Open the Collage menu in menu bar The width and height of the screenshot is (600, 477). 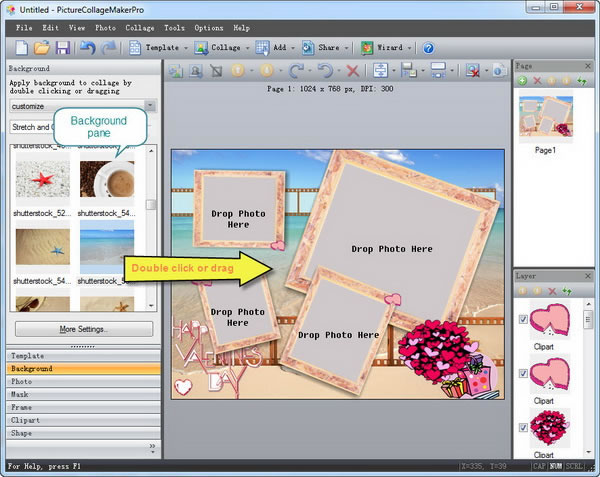(139, 28)
